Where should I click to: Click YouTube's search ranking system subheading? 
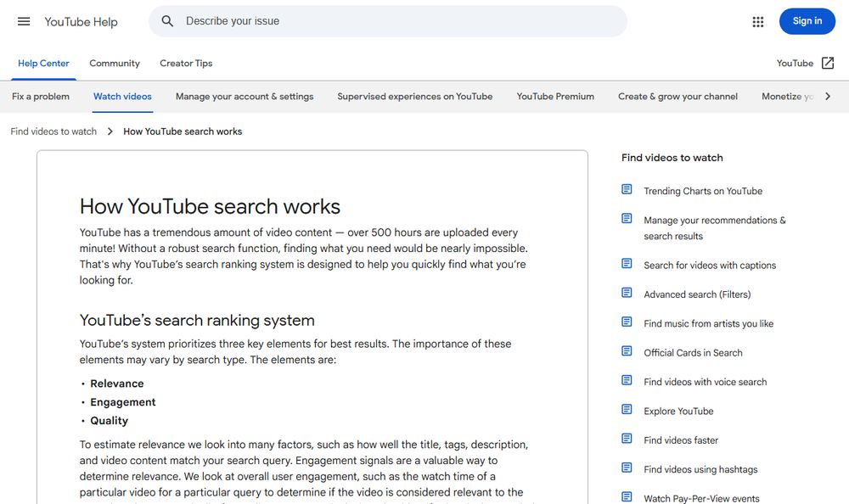[197, 321]
